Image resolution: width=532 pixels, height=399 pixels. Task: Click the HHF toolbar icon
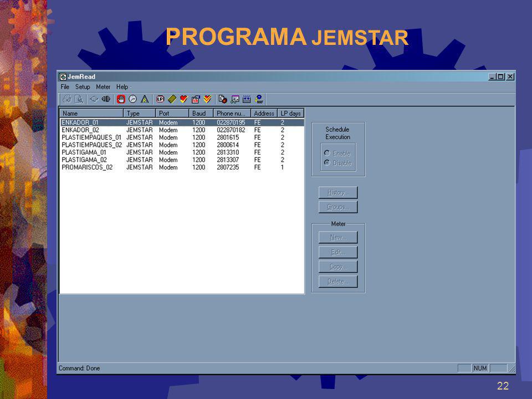click(259, 99)
